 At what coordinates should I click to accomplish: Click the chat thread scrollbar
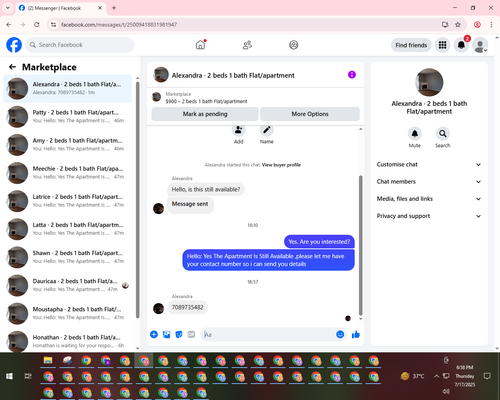click(360, 245)
